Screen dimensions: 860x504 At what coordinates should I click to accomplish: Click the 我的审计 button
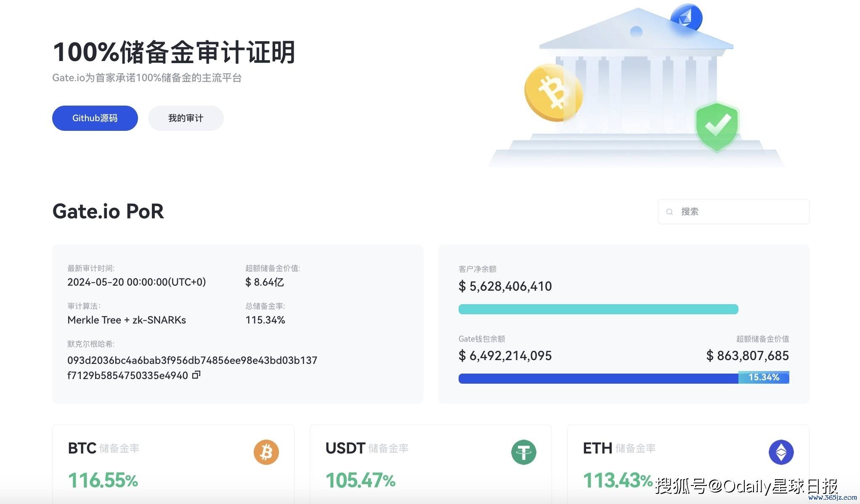click(186, 118)
